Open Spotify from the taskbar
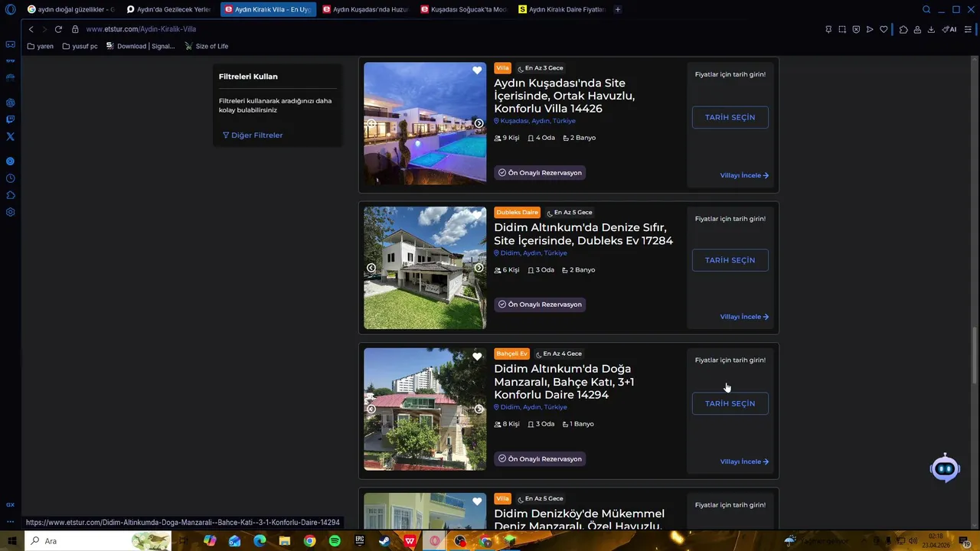980x551 pixels. coord(335,541)
